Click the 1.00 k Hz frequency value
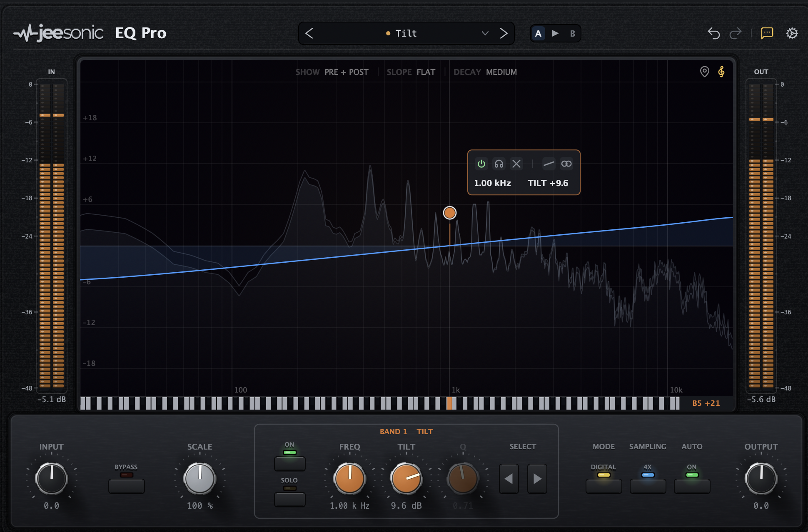Image resolution: width=808 pixels, height=532 pixels. tap(349, 506)
